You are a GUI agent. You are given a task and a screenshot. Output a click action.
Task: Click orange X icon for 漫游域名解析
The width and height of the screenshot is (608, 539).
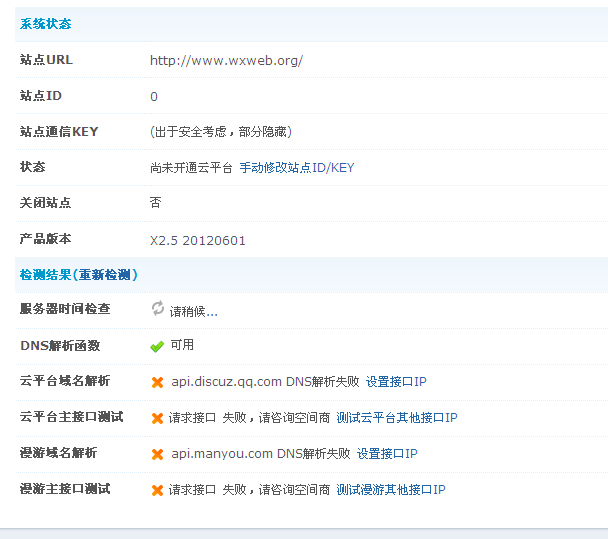point(157,454)
